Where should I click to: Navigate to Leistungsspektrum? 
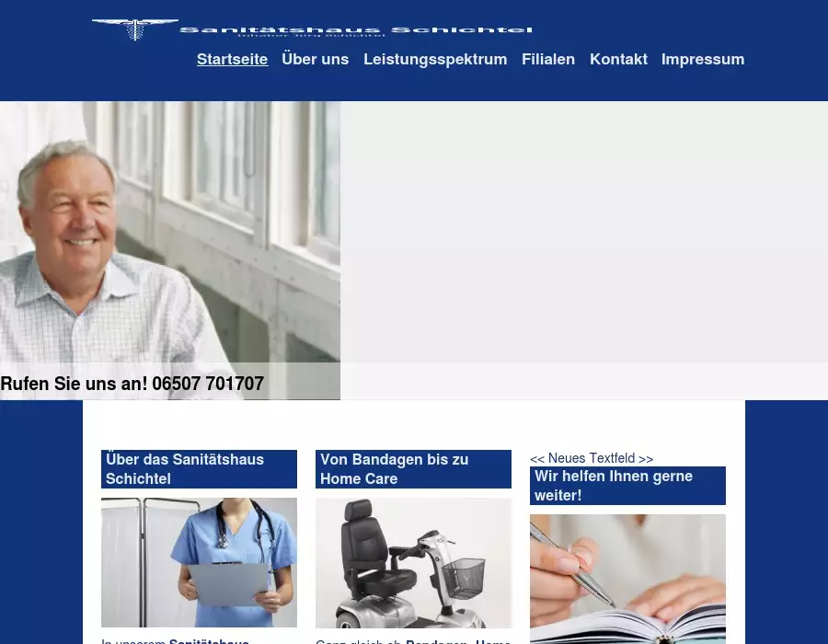[x=434, y=60]
